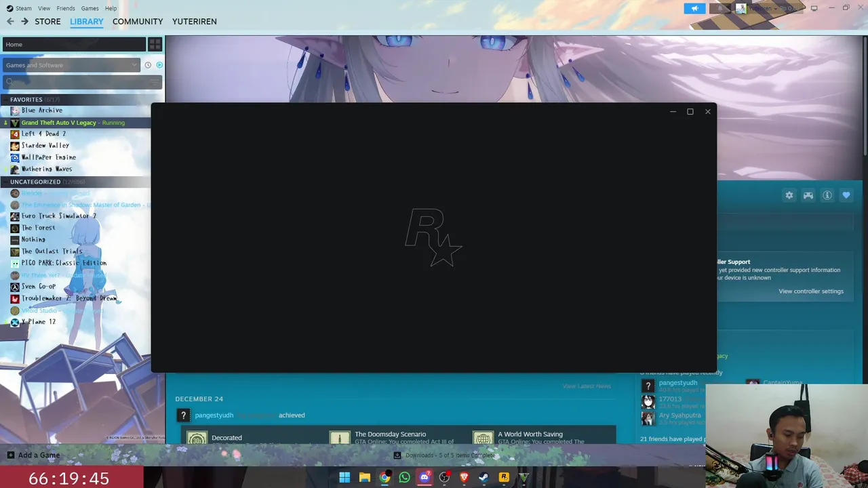Select Euro Truck Simulator 2
868x488 pixels.
(x=58, y=216)
